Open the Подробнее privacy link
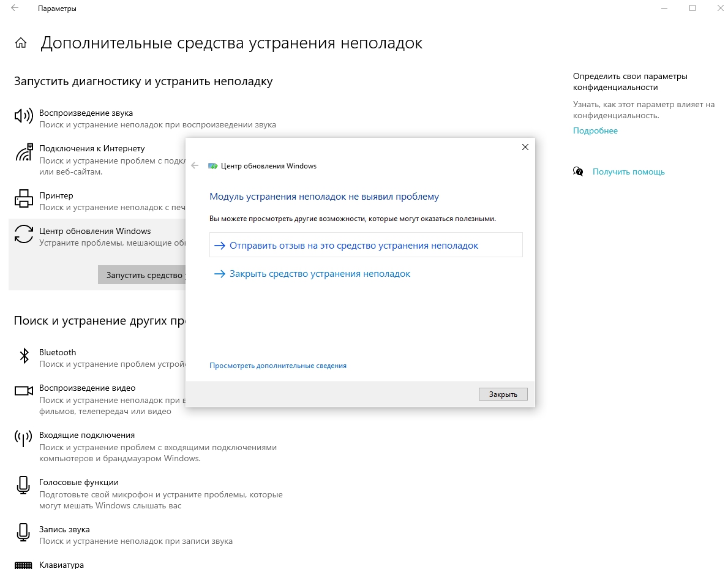Screen dimensions: 728x569 tap(595, 130)
